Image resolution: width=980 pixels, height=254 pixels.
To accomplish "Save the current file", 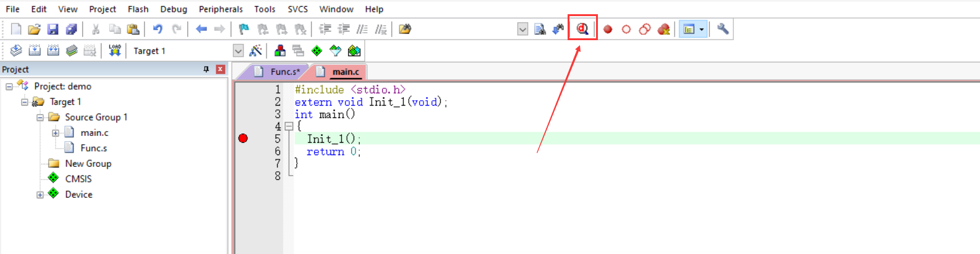I will 53,29.
